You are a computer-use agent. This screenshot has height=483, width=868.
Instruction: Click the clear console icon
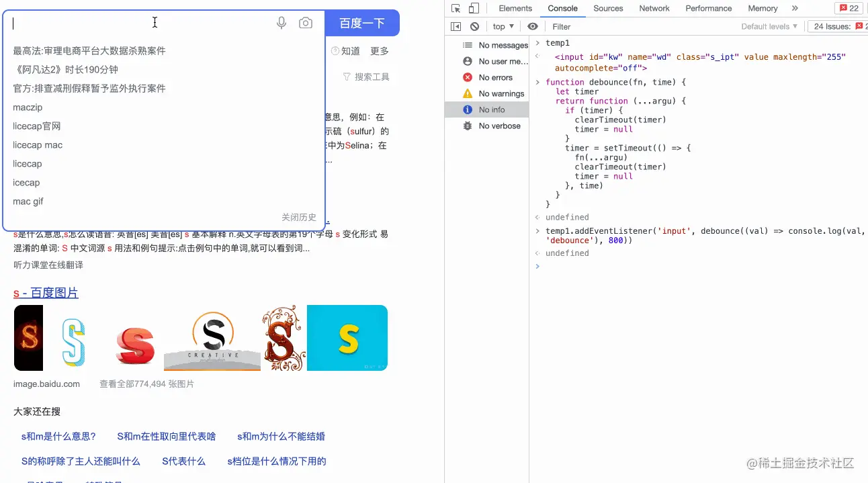[474, 26]
